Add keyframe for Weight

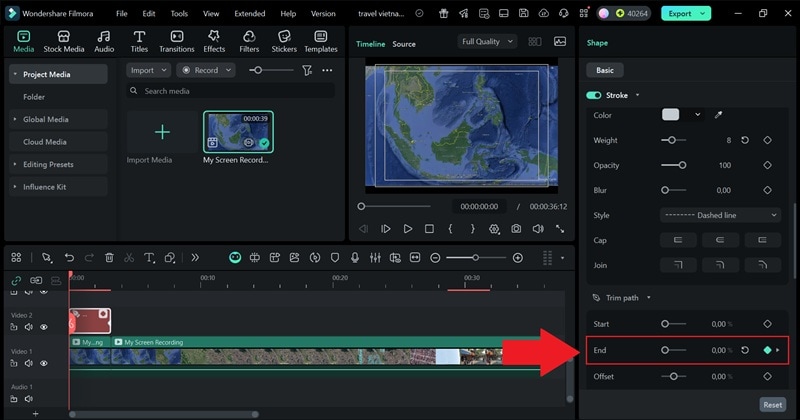(x=767, y=140)
